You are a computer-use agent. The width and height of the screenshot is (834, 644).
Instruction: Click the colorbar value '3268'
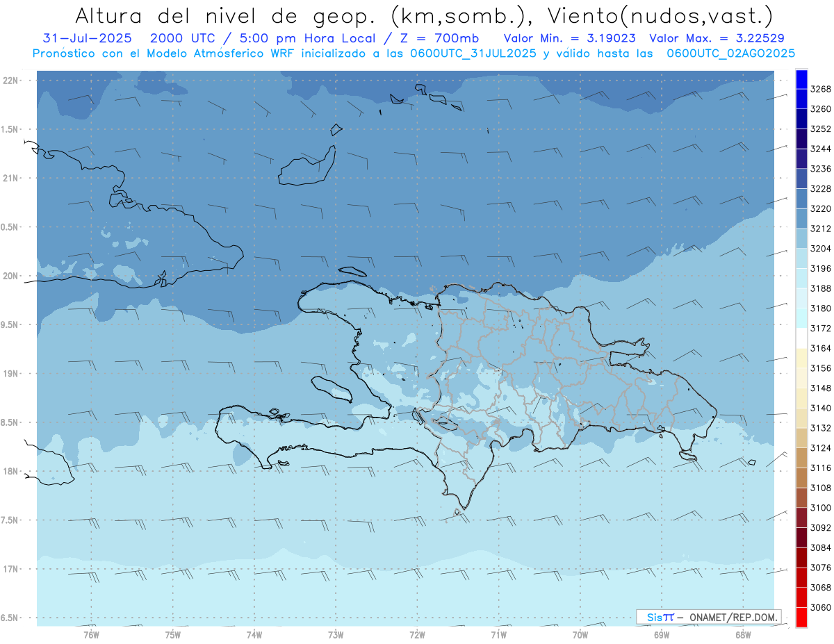821,90
